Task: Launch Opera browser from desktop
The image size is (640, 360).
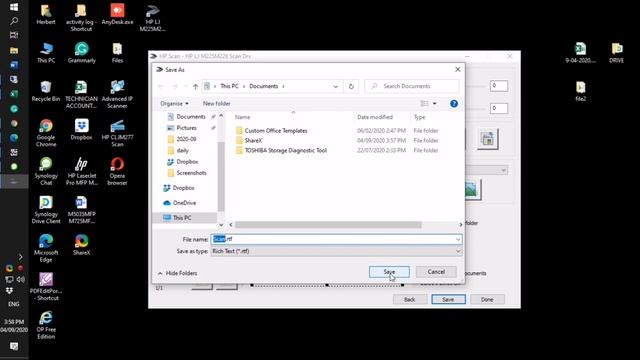Action: [x=117, y=171]
